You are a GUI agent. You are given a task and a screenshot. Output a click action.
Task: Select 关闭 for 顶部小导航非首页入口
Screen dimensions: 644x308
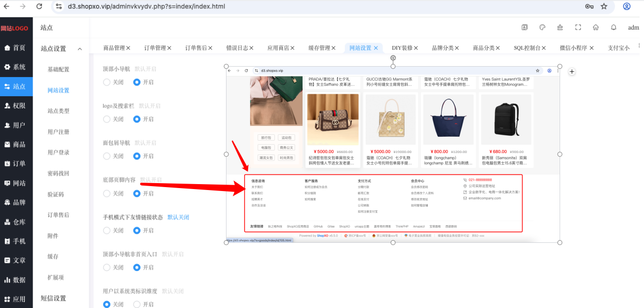pyautogui.click(x=114, y=268)
